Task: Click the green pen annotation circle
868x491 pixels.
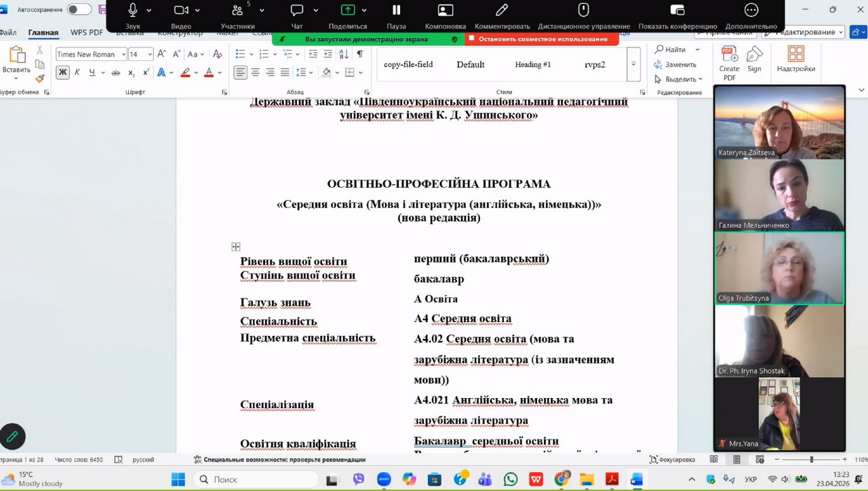Action: click(13, 437)
